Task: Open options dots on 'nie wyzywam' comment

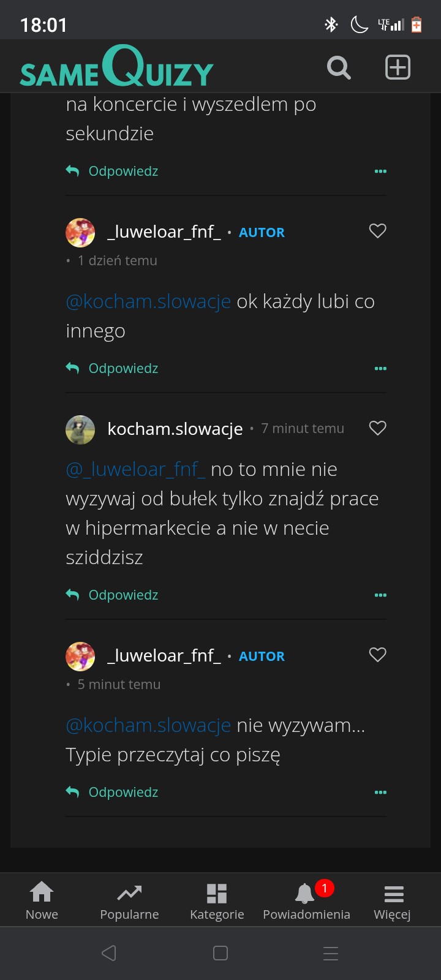Action: click(380, 793)
